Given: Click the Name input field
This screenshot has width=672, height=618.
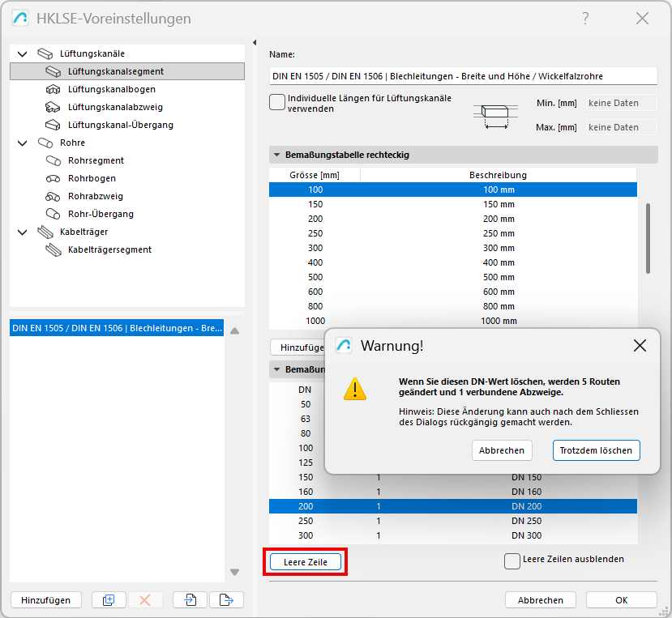Looking at the screenshot, I should click(464, 76).
